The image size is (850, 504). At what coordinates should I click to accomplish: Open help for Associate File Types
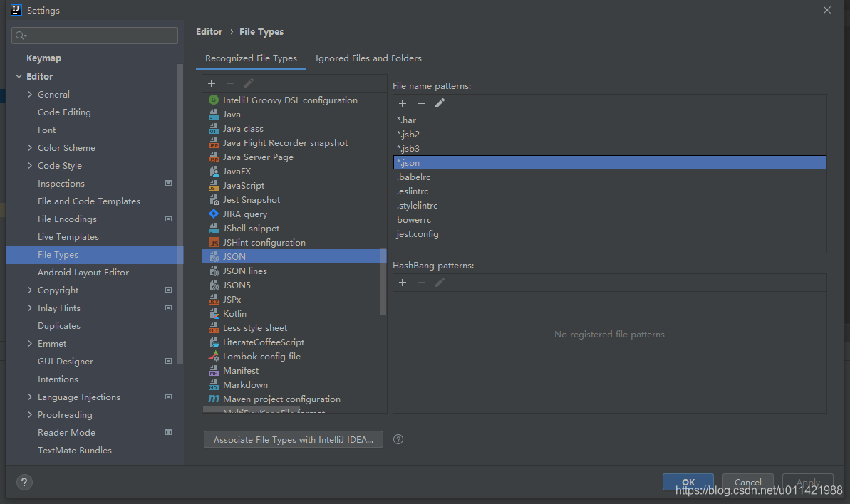398,439
